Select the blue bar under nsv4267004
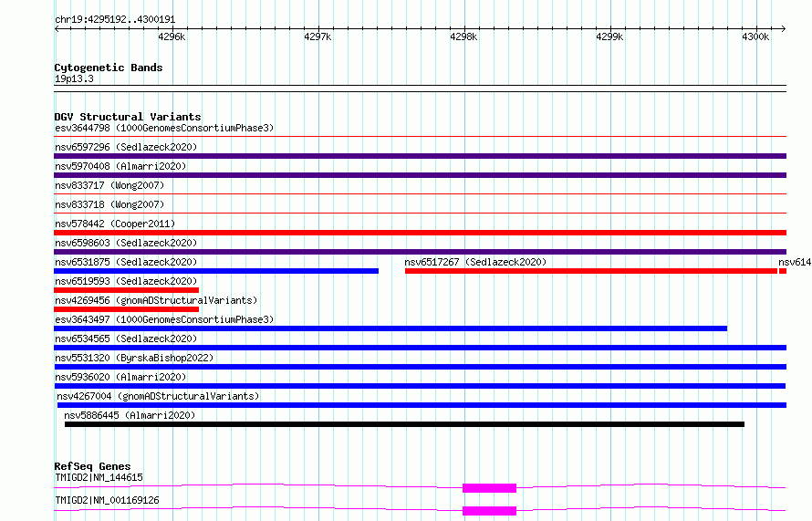The height and width of the screenshot is (521, 812). click(x=422, y=405)
